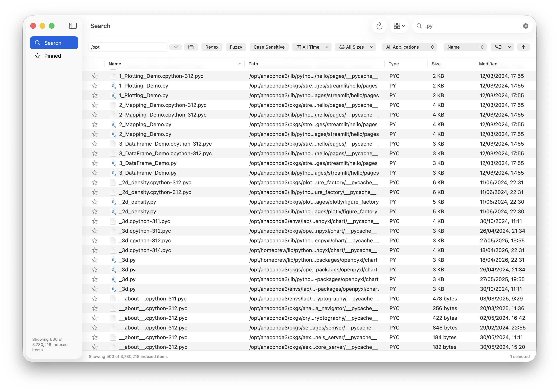Open the All Applications dropdown
Viewport: 559px width, 392px height.
click(409, 47)
